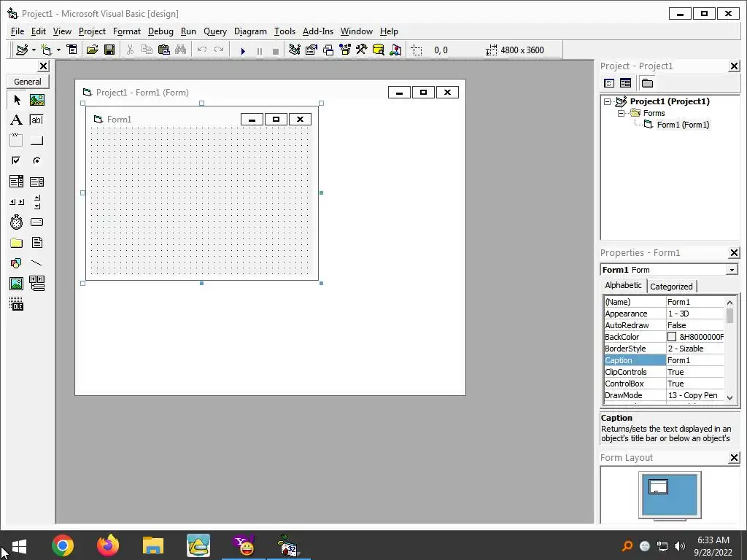The width and height of the screenshot is (747, 560).
Task: Show Properties Window via toolbar icon
Action: click(311, 50)
